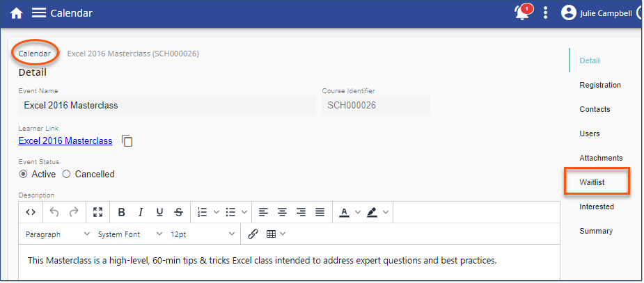Open the Waitlist section
The height and width of the screenshot is (283, 644).
[x=592, y=182]
